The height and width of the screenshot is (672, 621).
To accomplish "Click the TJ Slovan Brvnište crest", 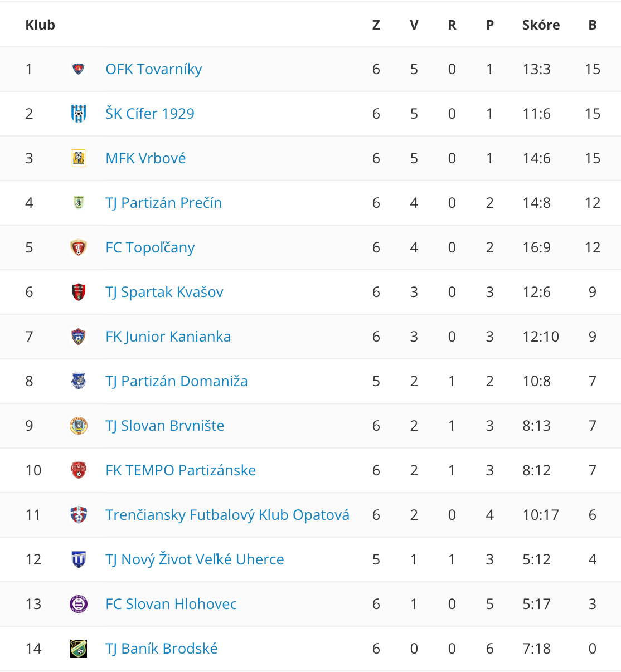I will coord(79,426).
